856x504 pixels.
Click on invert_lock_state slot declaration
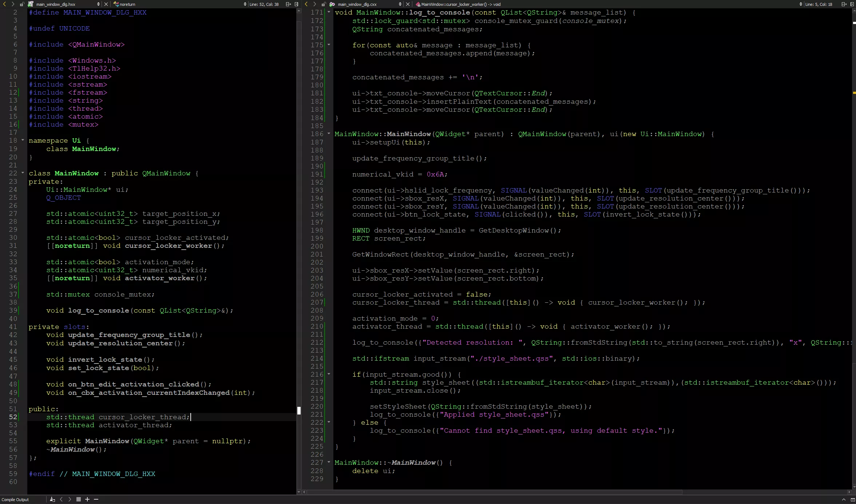click(x=100, y=360)
